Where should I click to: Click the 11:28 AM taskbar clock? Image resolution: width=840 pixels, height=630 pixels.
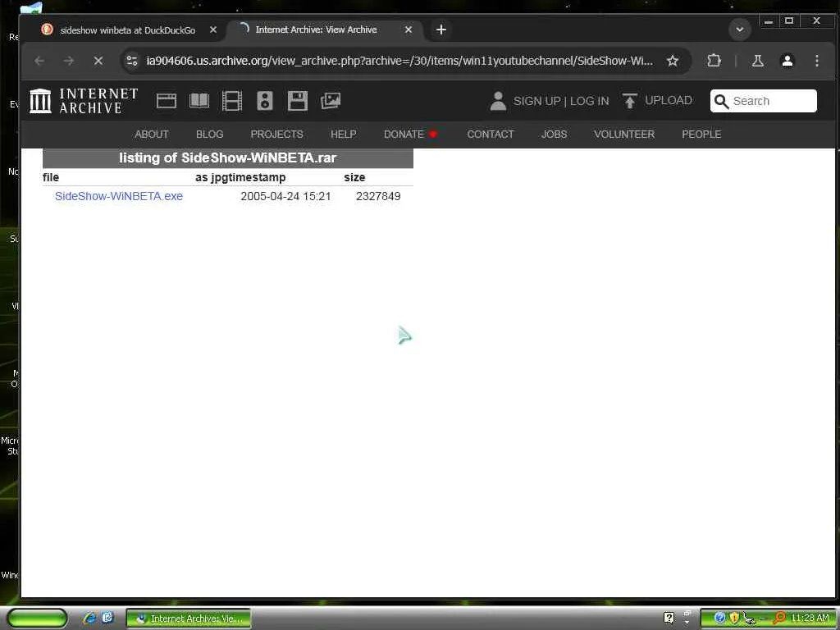pos(809,618)
